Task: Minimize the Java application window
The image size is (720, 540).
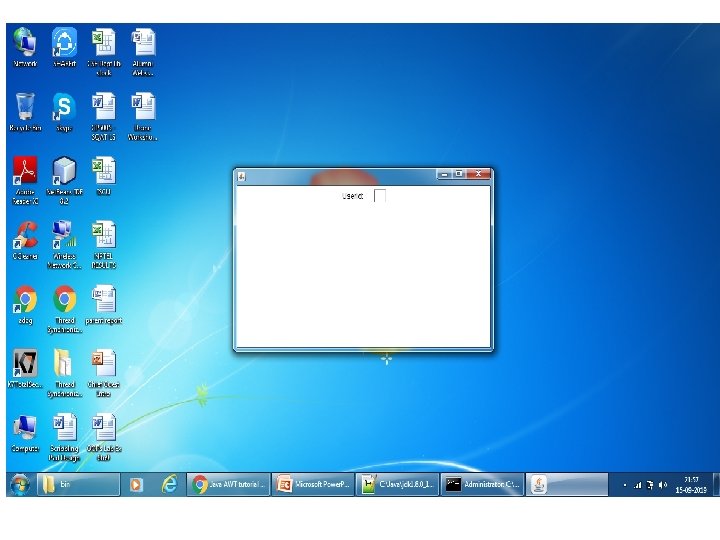Action: point(444,174)
